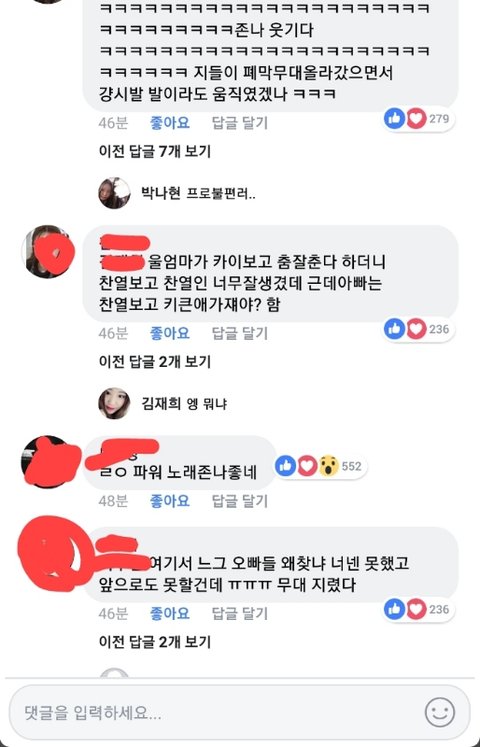
Task: Click reactions on 무대 지렸다 comment
Action: (x=419, y=609)
